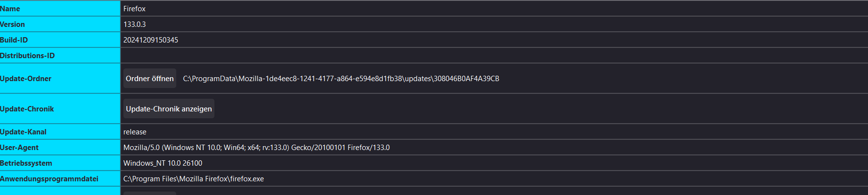Select the Firefox name value

coord(135,9)
